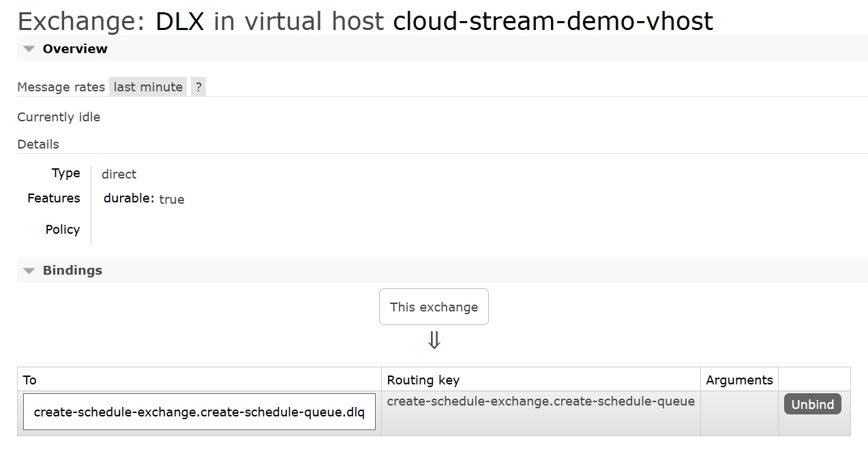The image size is (868, 458).
Task: Click the exchange name DLX in title
Action: pos(179,22)
